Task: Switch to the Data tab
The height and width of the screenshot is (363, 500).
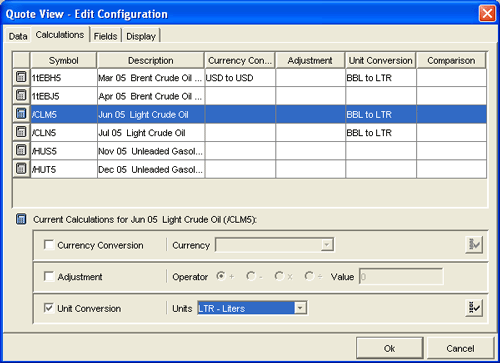Action: pyautogui.click(x=18, y=36)
